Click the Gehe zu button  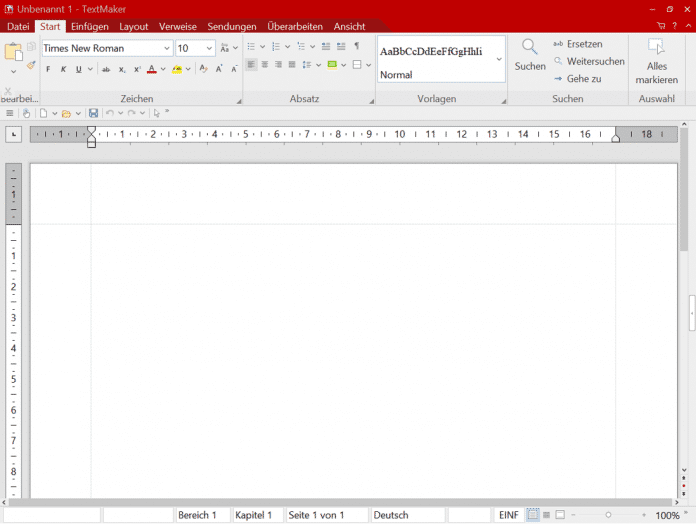[578, 78]
